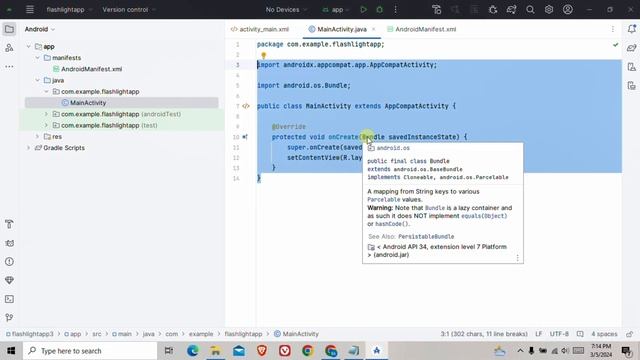The image size is (640, 360).
Task: Expand com.example.flashlightapp (androidTest) package
Action: (46, 114)
